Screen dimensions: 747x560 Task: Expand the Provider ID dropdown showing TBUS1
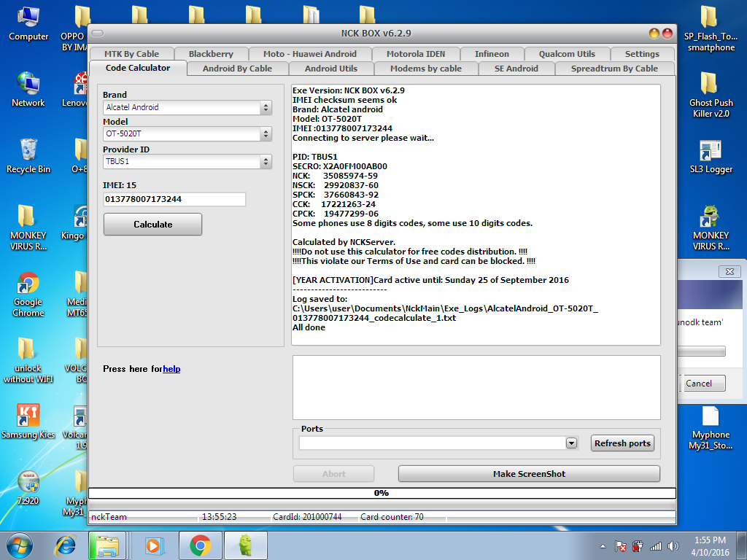(266, 162)
